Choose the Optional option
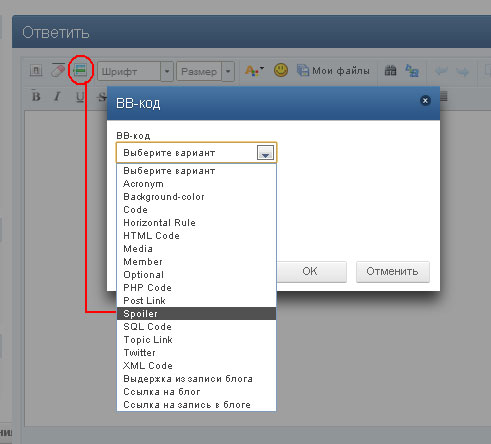 pos(196,275)
